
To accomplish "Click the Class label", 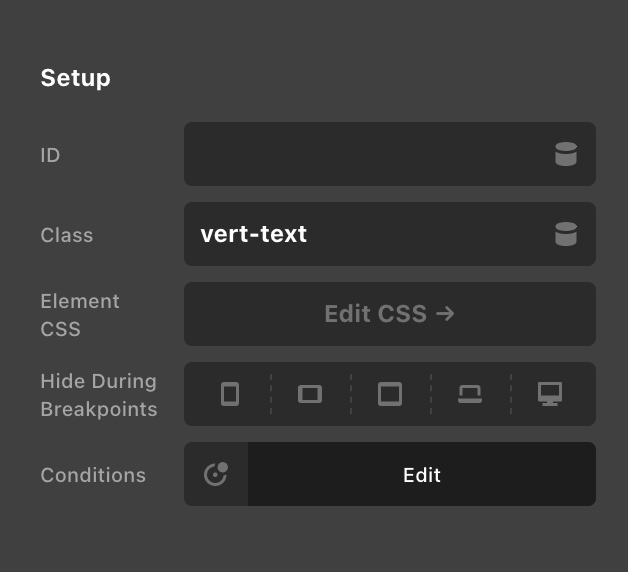I will (66, 235).
